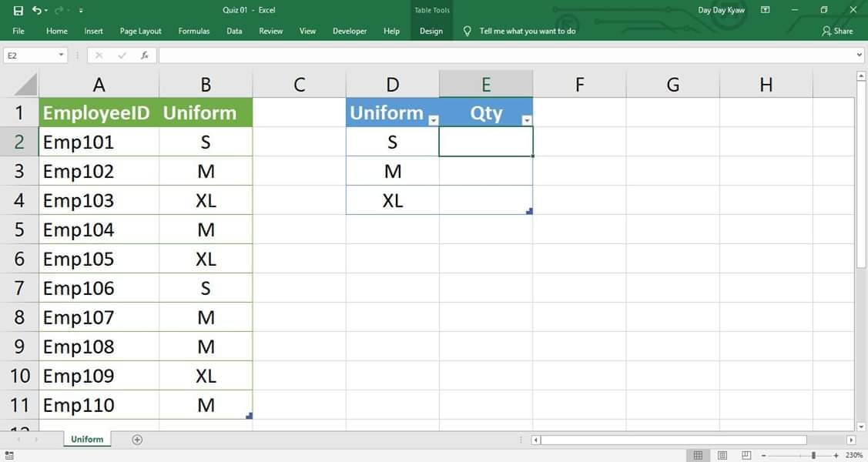Click the macro recording status bar icon
The width and height of the screenshot is (868, 462).
coord(9,455)
